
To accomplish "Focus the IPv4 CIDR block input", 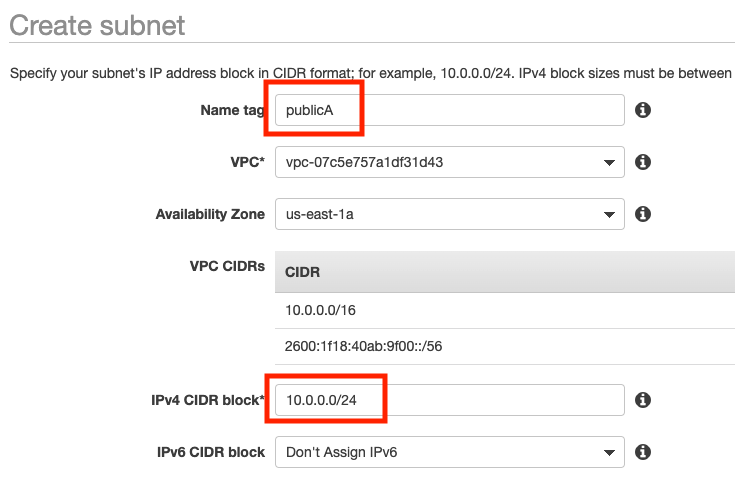I will tap(449, 400).
